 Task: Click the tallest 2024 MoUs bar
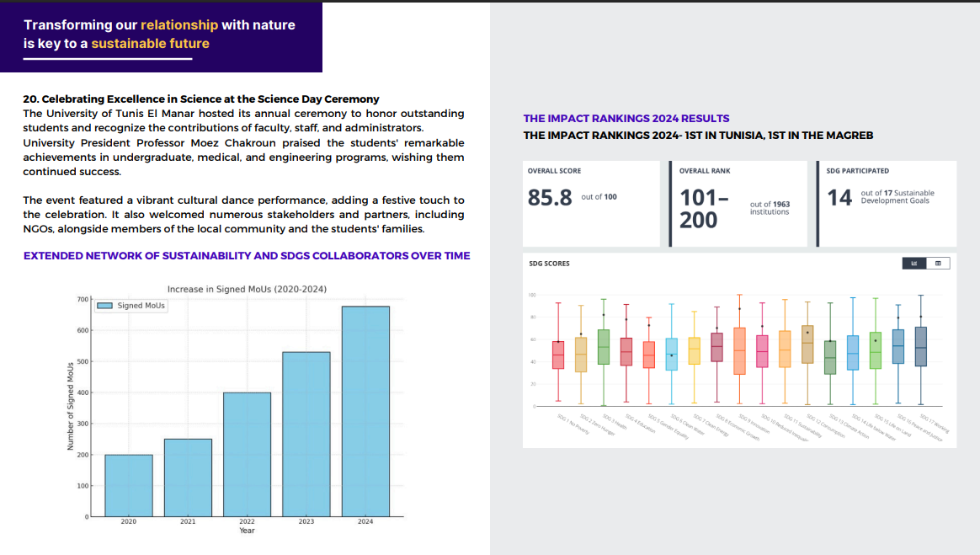pyautogui.click(x=365, y=411)
